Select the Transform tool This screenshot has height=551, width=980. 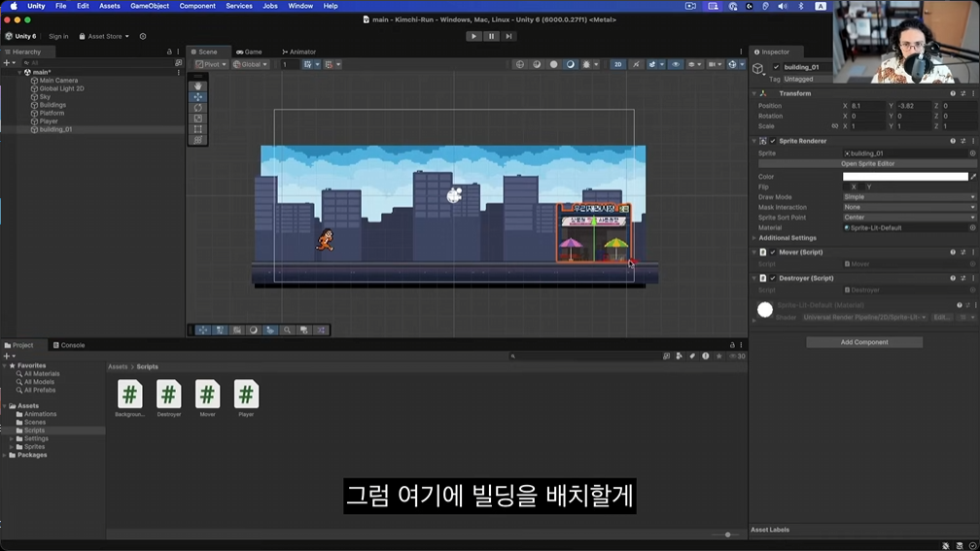(198, 140)
